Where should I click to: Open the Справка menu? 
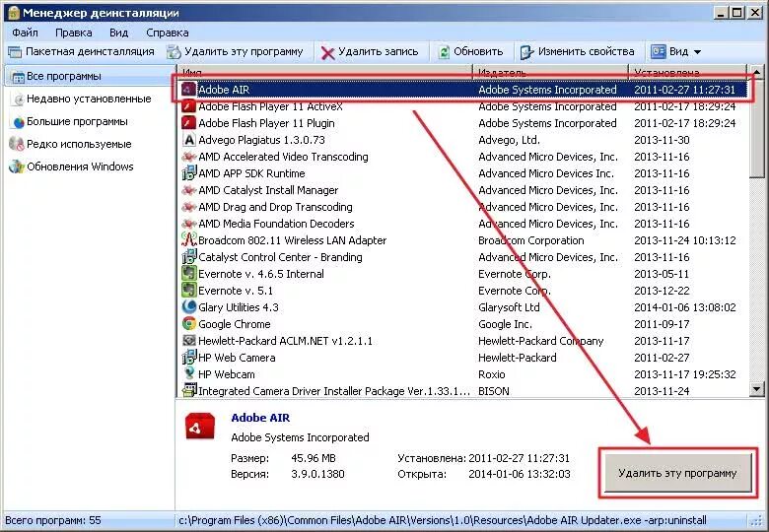tap(168, 33)
